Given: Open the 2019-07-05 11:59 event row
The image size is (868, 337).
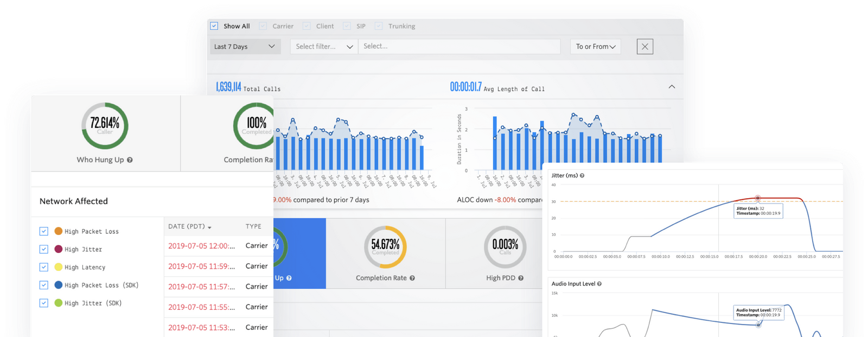Looking at the screenshot, I should click(x=219, y=266).
